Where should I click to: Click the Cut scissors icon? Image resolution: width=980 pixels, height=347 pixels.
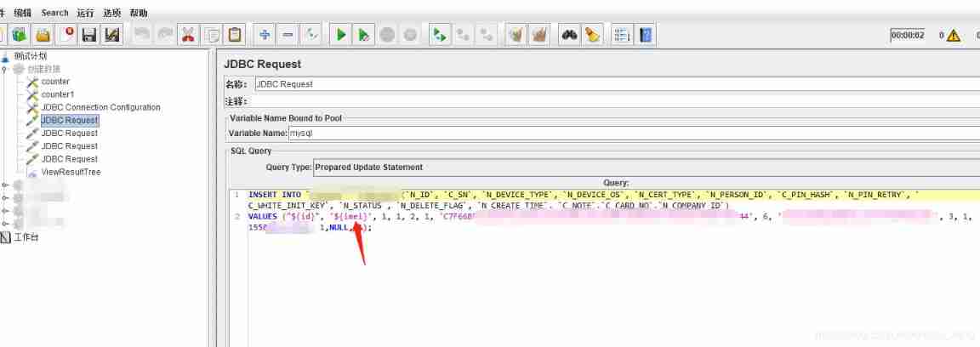tap(188, 35)
